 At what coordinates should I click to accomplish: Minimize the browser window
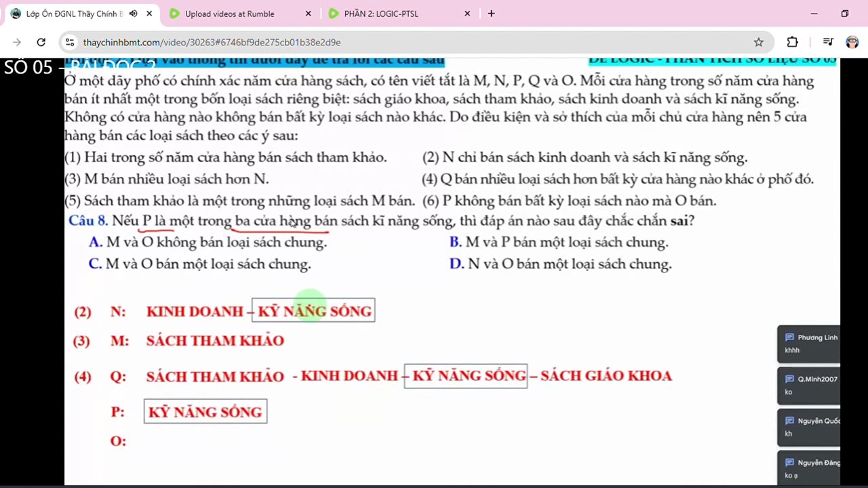[x=814, y=14]
